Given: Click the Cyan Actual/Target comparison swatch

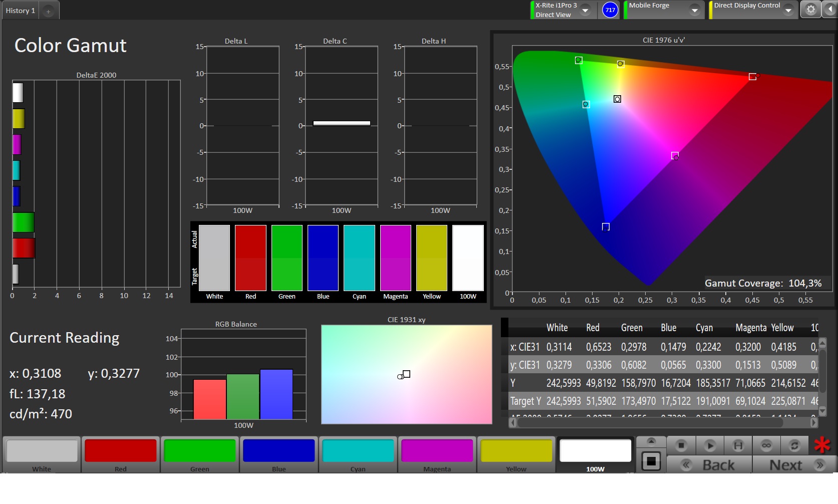Looking at the screenshot, I should pos(359,258).
